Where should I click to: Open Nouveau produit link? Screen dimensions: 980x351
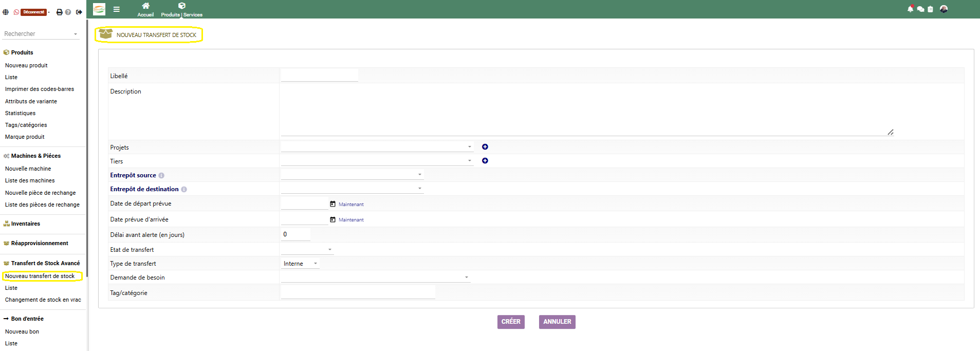coord(26,65)
